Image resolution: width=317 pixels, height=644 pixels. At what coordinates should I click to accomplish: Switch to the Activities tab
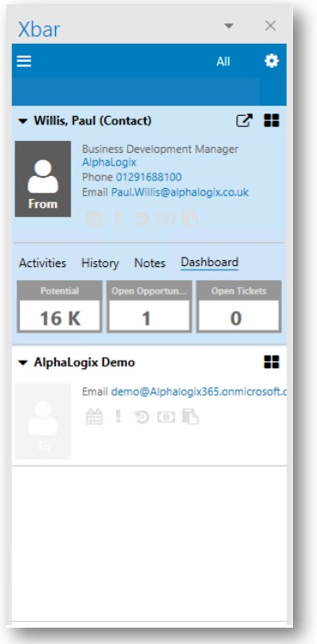click(42, 263)
